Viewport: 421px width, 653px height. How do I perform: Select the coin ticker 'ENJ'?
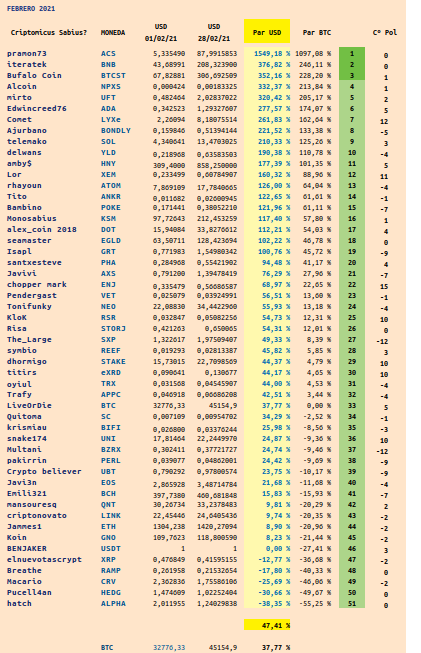108,284
